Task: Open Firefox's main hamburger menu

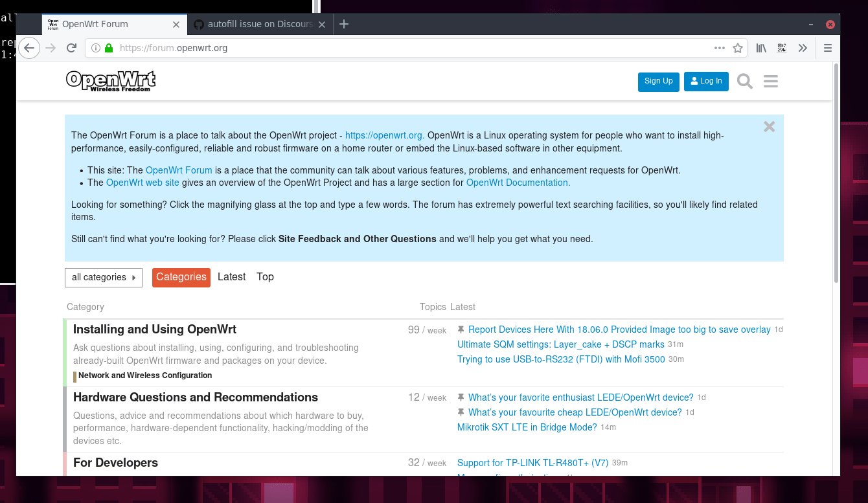Action: tap(828, 48)
